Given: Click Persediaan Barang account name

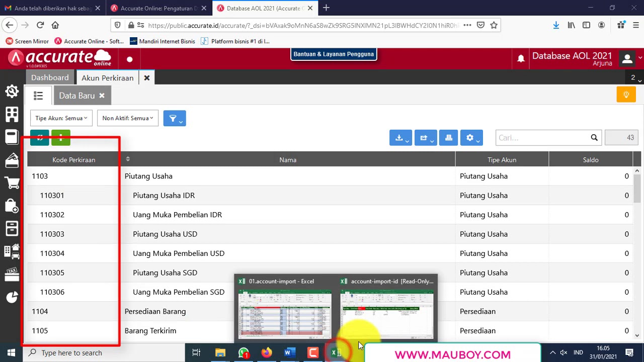Looking at the screenshot, I should point(155,311).
